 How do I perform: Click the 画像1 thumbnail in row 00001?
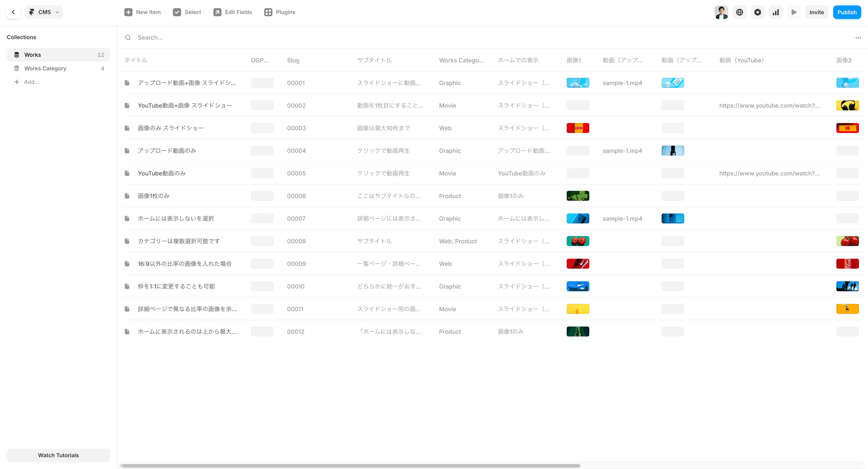[578, 83]
